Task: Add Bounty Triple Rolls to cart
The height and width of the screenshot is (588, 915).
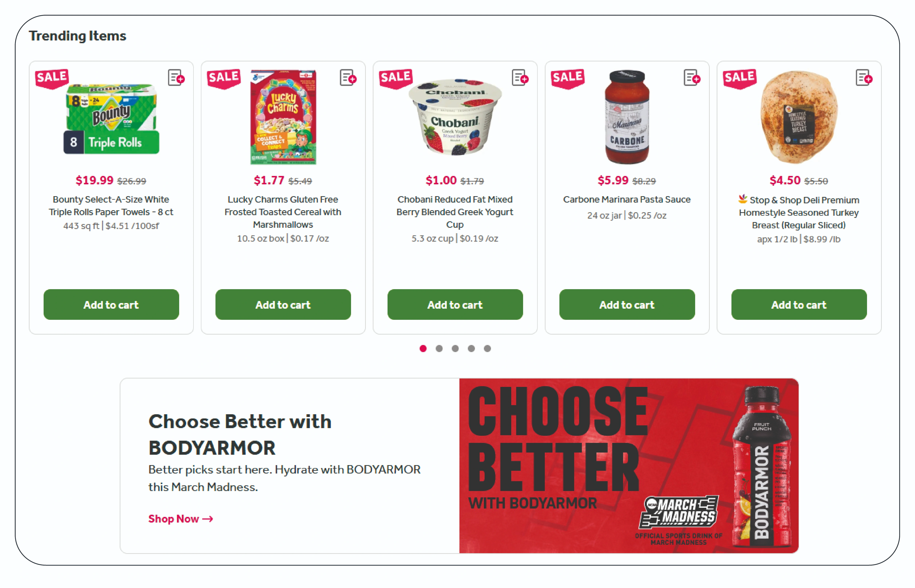Action: tap(111, 304)
